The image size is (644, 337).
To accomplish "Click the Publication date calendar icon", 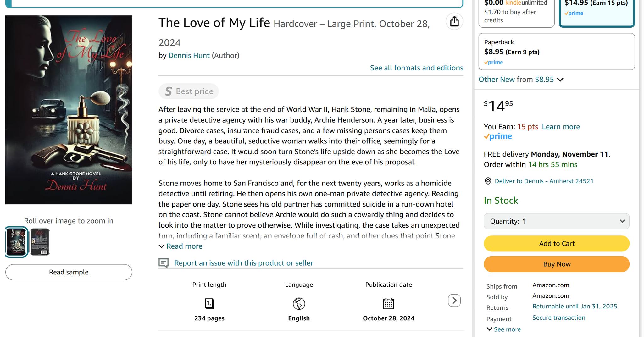I will point(388,303).
